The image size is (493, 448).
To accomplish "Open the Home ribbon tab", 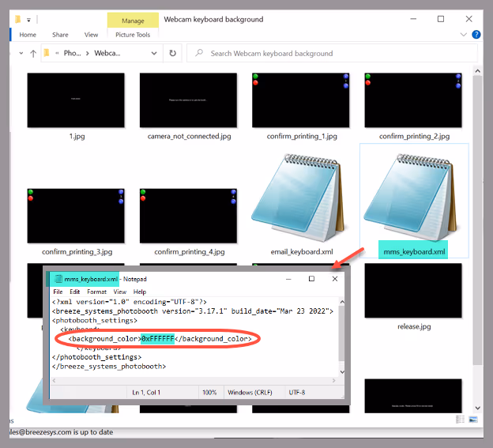I will point(28,35).
